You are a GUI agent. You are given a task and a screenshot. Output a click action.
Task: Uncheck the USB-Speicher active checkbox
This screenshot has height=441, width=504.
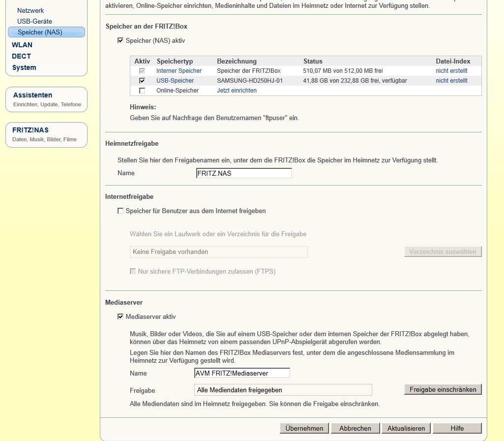142,81
